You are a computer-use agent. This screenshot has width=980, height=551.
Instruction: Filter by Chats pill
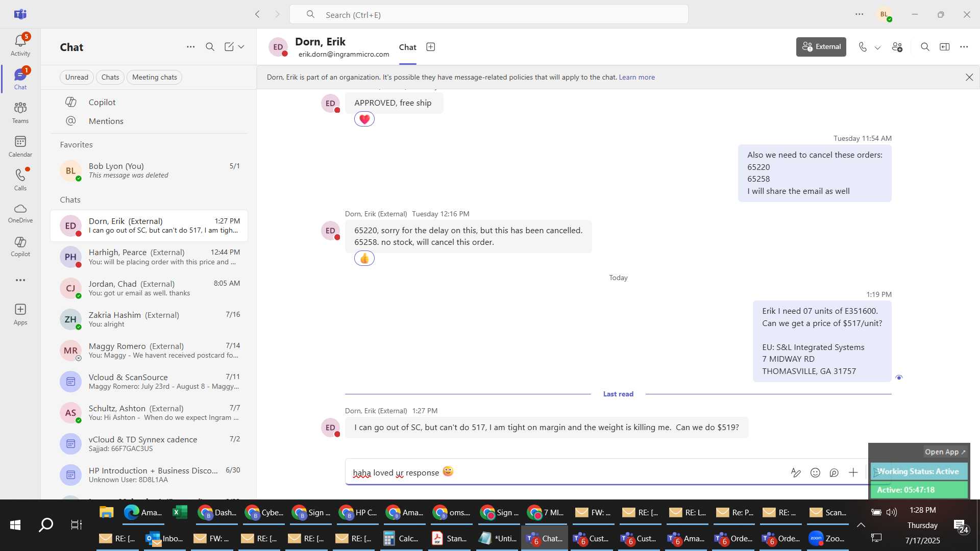pos(110,77)
